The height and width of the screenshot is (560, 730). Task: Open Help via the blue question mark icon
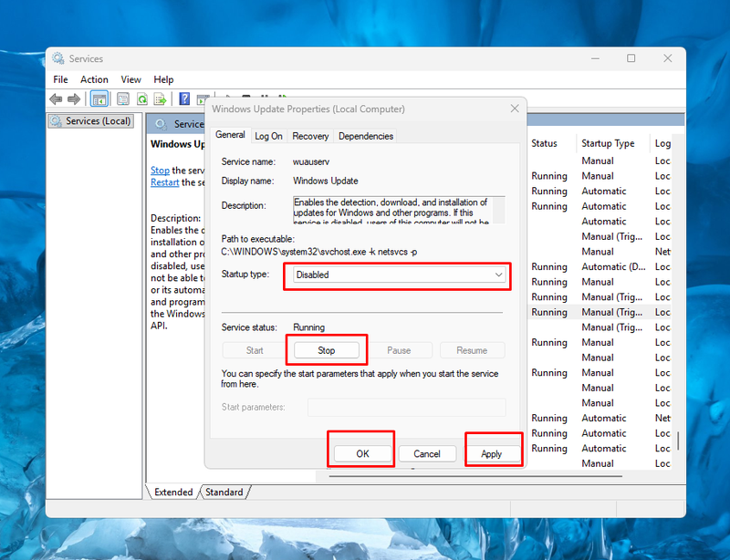(184, 99)
